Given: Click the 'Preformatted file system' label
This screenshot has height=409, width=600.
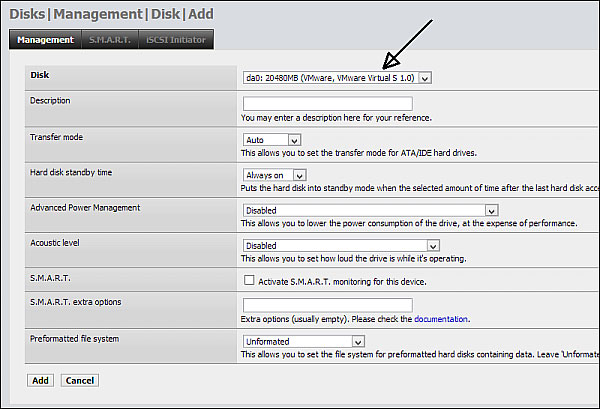Looking at the screenshot, I should pos(75,339).
